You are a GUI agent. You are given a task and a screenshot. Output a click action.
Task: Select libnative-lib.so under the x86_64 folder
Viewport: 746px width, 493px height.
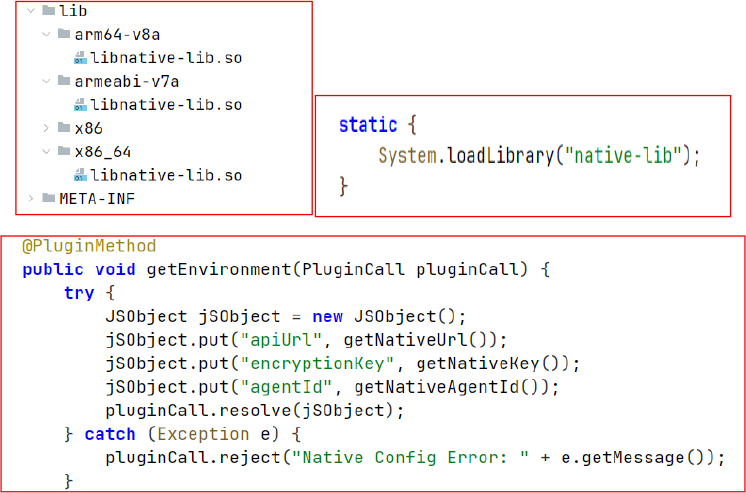click(x=166, y=176)
